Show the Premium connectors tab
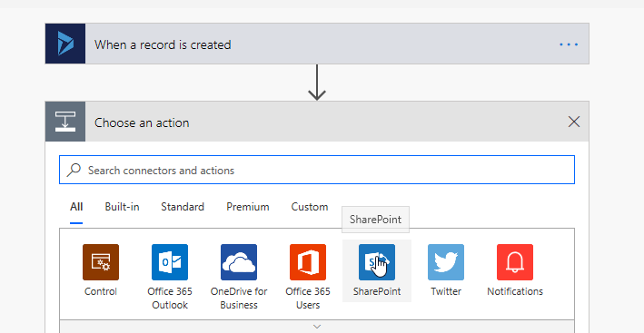This screenshot has height=333, width=644. coord(248,207)
